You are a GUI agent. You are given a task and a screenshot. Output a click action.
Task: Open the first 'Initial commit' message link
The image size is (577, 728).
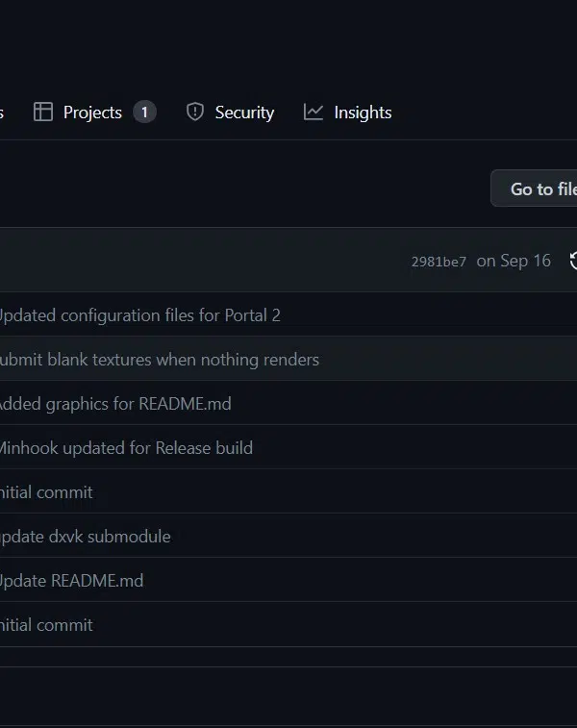(46, 492)
